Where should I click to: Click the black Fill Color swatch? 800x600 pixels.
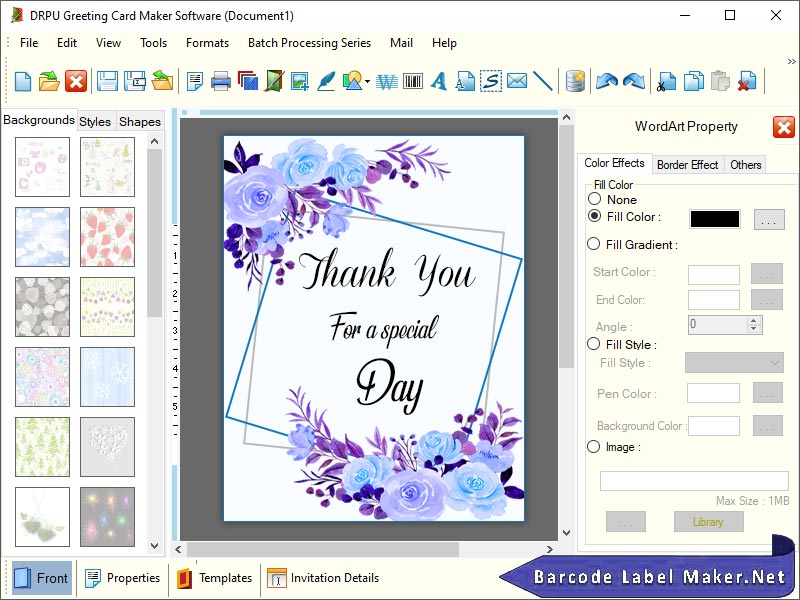pos(713,217)
